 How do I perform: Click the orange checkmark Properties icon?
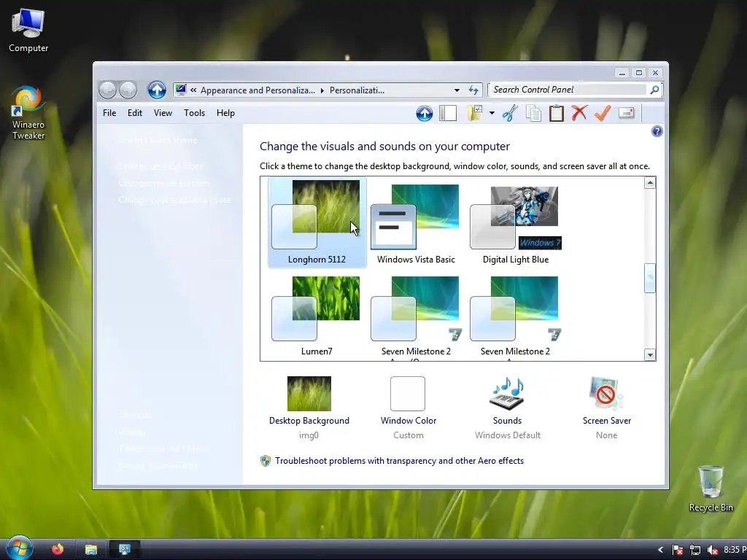tap(603, 113)
